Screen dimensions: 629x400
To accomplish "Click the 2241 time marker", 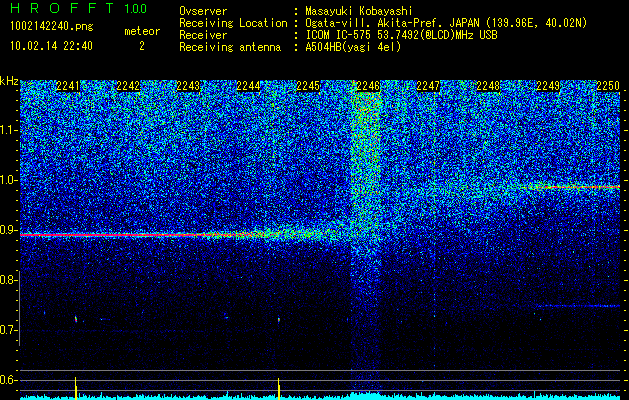I will pos(68,86).
